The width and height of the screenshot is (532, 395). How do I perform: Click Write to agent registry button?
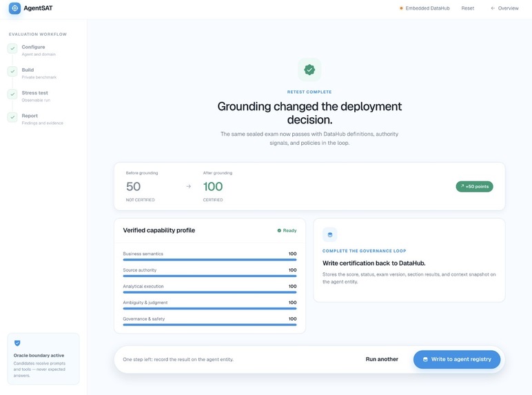tap(457, 359)
